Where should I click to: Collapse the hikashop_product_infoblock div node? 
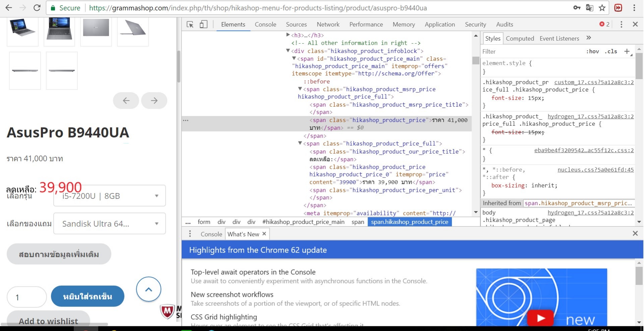pos(288,51)
